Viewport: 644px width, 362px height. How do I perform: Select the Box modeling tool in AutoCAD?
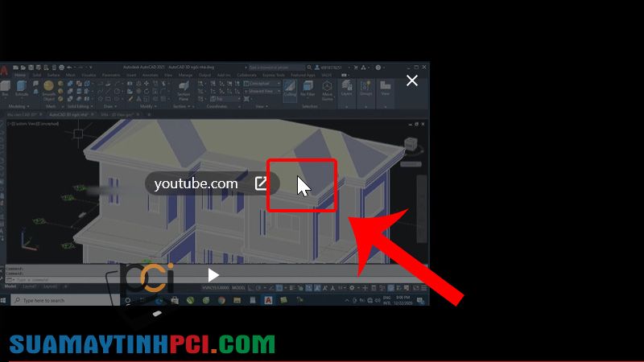(6, 88)
